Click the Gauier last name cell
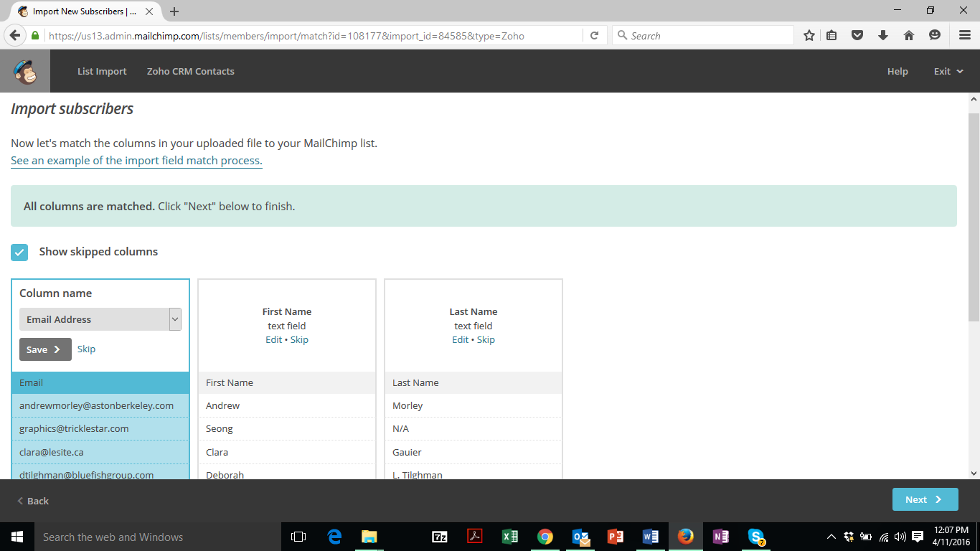The height and width of the screenshot is (551, 980). [x=473, y=452]
